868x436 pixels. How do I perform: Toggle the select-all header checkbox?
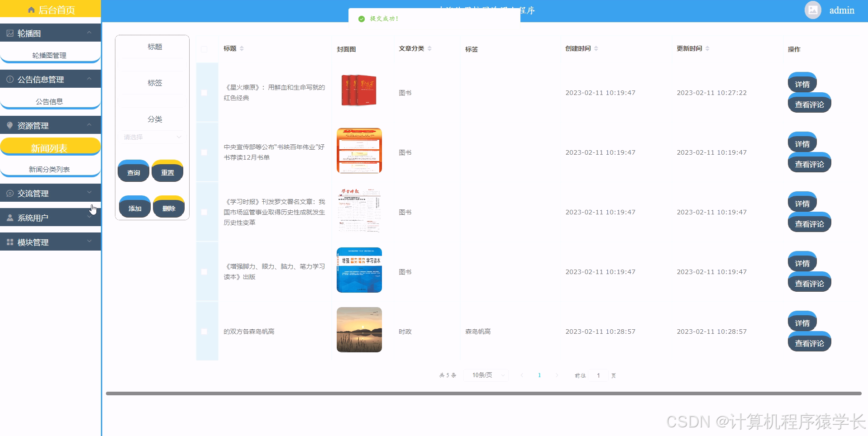204,49
